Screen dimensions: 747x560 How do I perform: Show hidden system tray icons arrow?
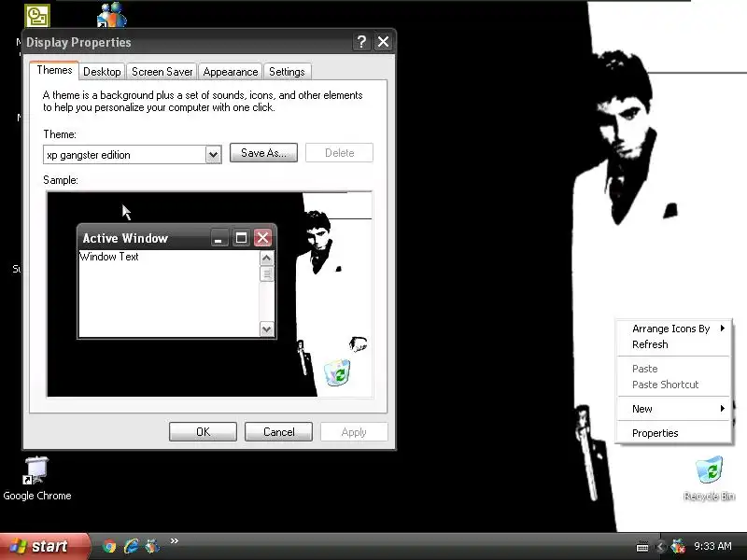click(660, 547)
